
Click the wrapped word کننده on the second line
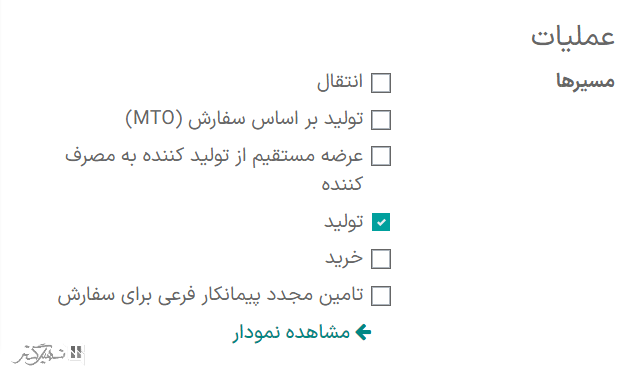point(342,184)
